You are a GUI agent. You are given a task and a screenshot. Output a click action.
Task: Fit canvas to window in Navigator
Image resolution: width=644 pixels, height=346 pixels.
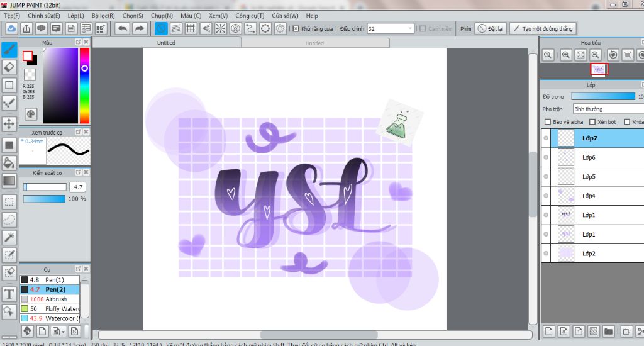coord(580,55)
